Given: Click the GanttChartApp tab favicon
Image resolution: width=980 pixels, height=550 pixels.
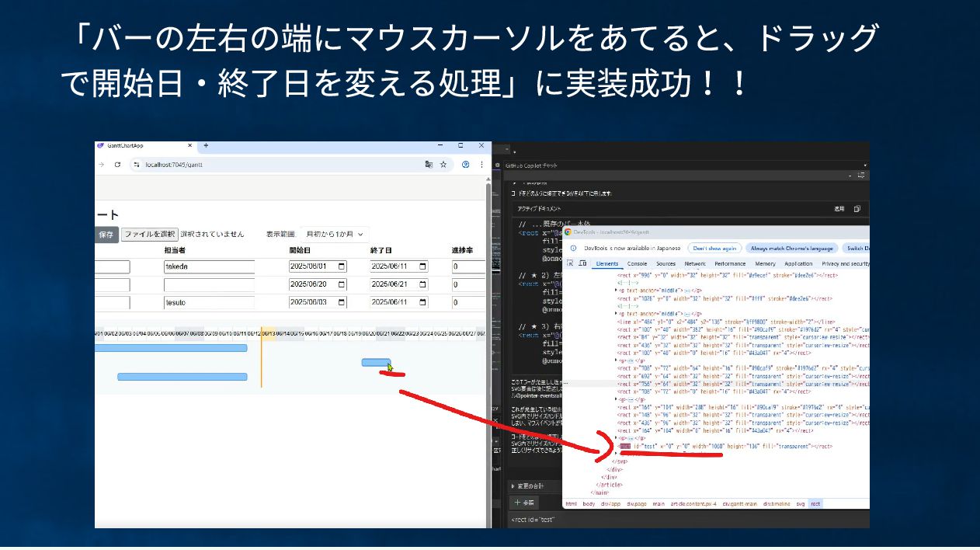Looking at the screenshot, I should click(x=100, y=145).
